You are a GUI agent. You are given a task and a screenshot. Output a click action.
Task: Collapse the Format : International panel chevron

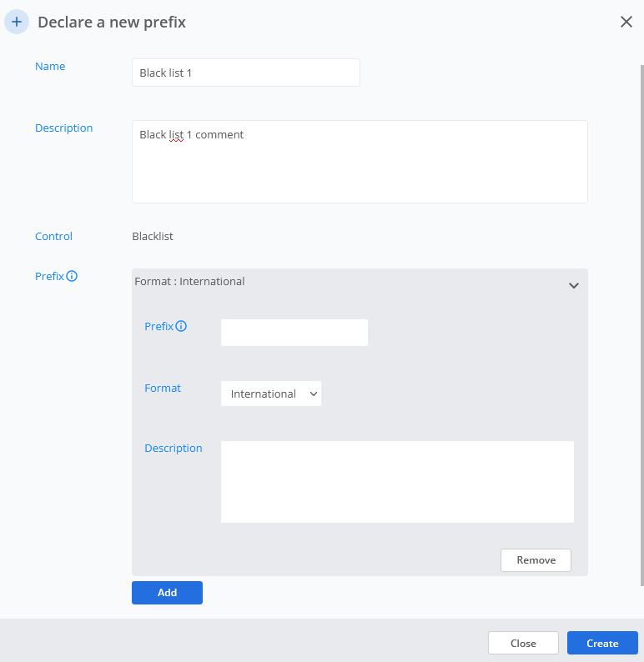click(x=574, y=285)
